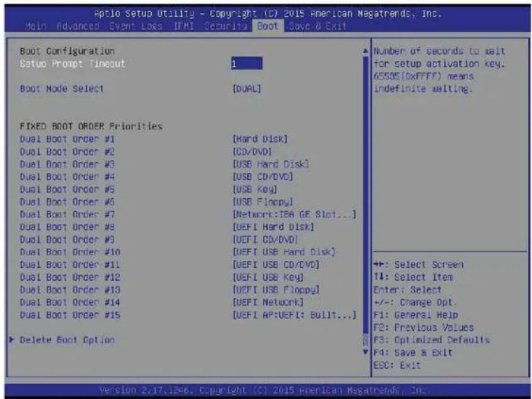
Task: Select the Dual Boot Order #10 label
Action: pyautogui.click(x=70, y=252)
